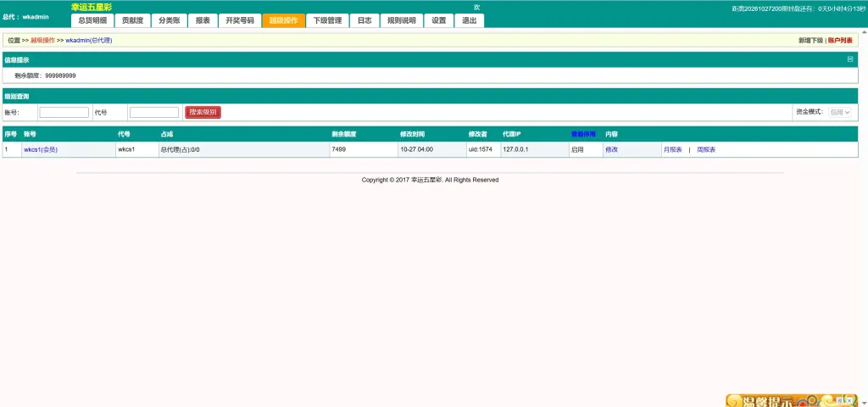Click the 幸运五星彩 site title
The height and width of the screenshot is (407, 868).
tap(92, 7)
